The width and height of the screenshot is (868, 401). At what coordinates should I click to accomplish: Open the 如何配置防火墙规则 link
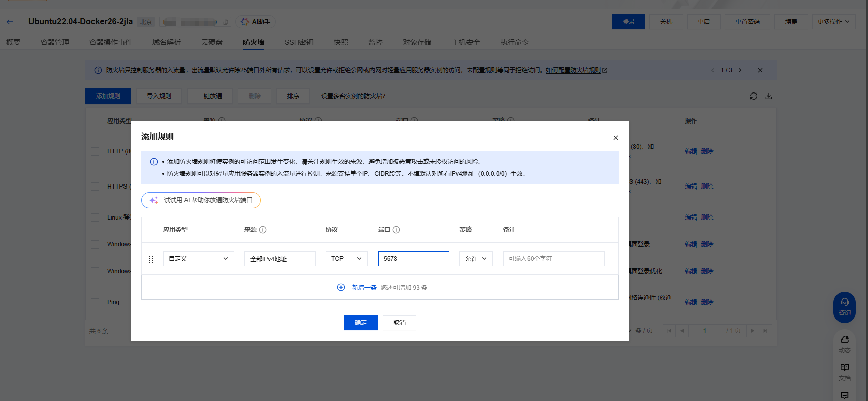tap(573, 70)
